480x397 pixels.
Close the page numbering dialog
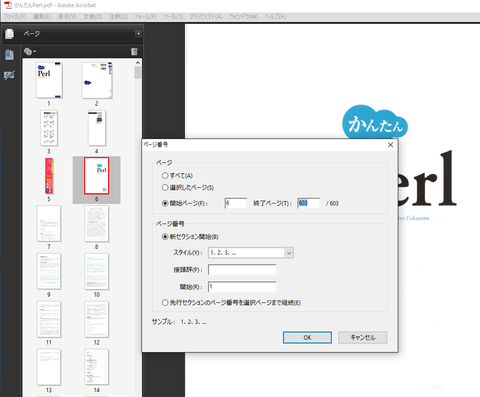[390, 145]
